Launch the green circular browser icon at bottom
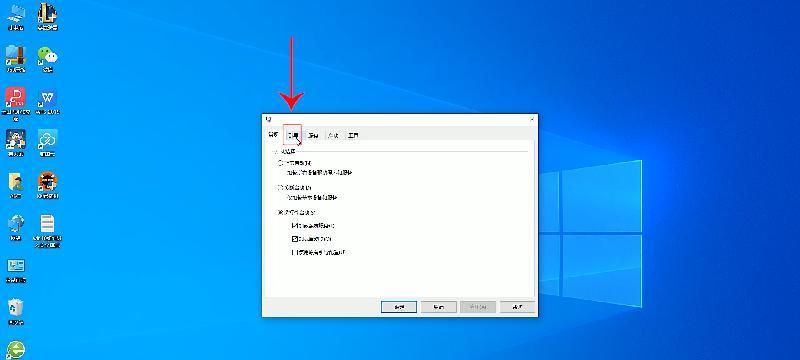The height and width of the screenshot is (360, 800). 16,350
